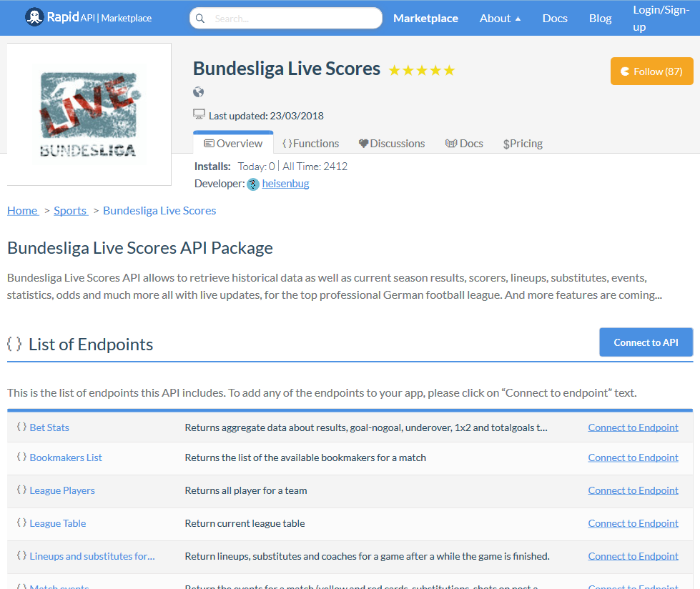Click the Follow (87) button
Viewport: 700px width, 589px height.
click(x=652, y=71)
